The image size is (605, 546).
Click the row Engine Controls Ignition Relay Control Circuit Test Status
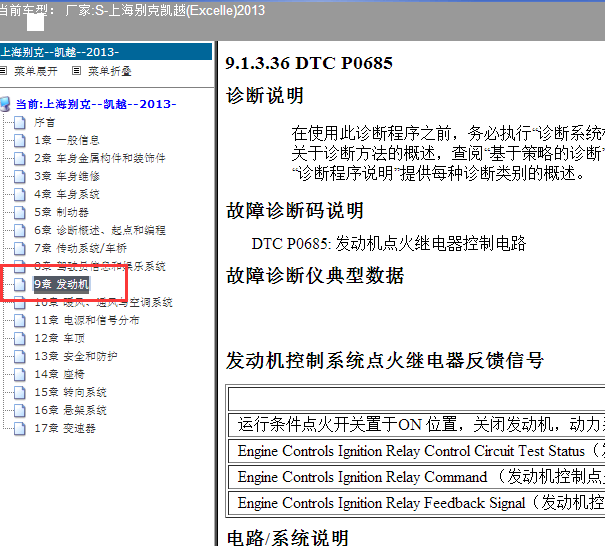[417, 451]
